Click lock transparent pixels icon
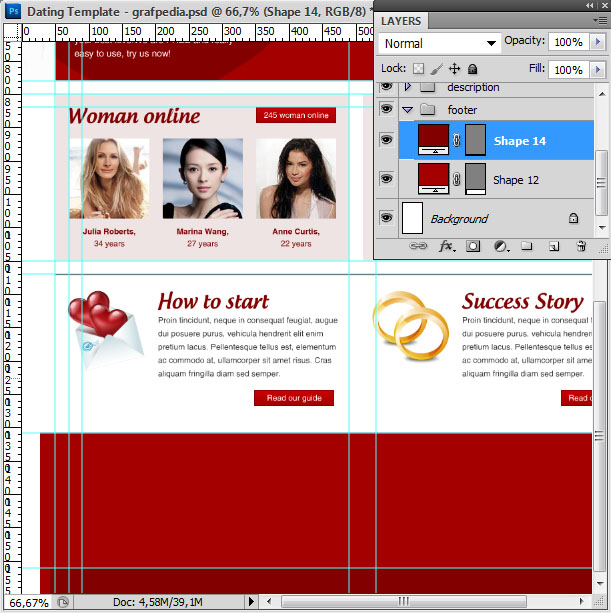 [418, 69]
